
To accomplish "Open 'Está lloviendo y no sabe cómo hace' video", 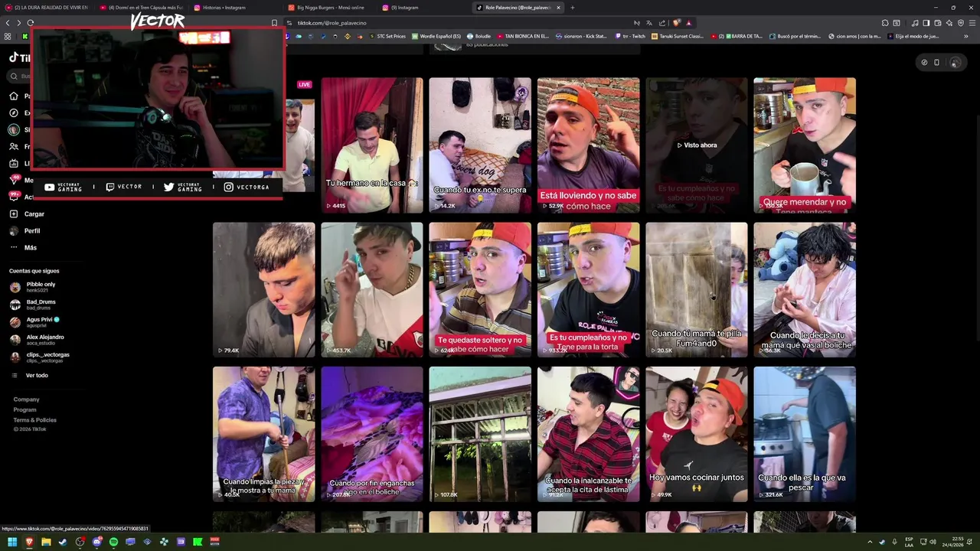I will (588, 145).
